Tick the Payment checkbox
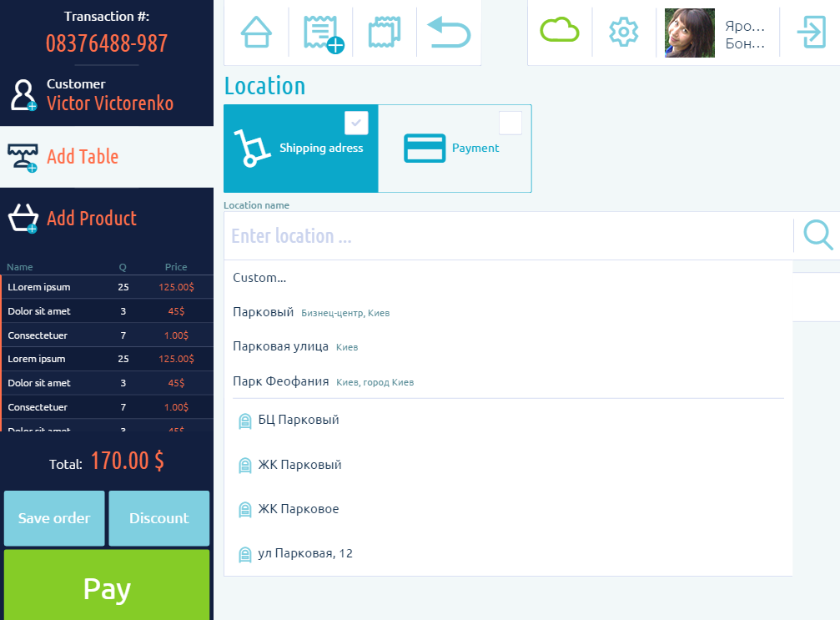Viewport: 840px width, 620px height. click(x=510, y=123)
